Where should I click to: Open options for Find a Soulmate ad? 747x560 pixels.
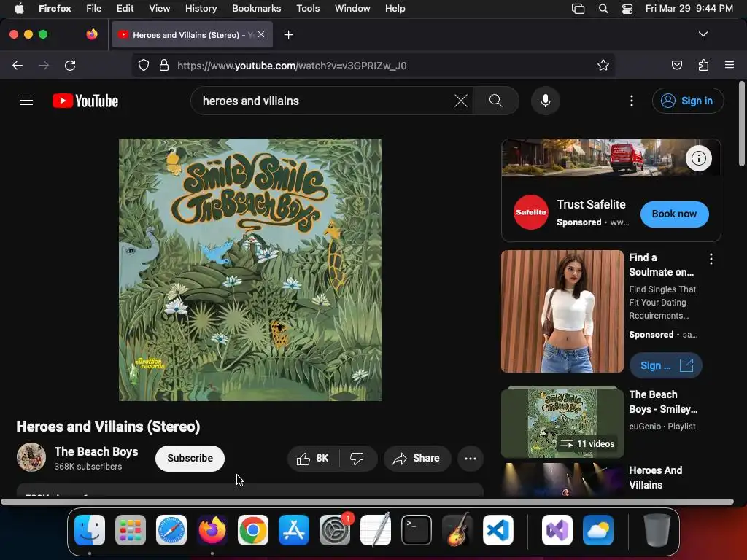click(x=711, y=259)
